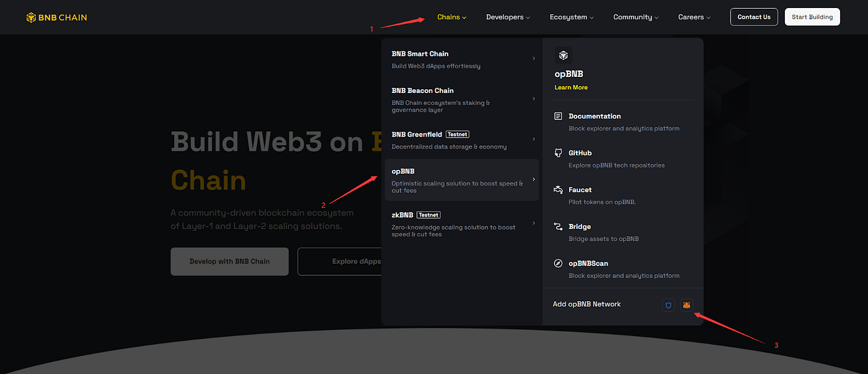The image size is (868, 374).
Task: Open the Documentation link
Action: (x=595, y=116)
